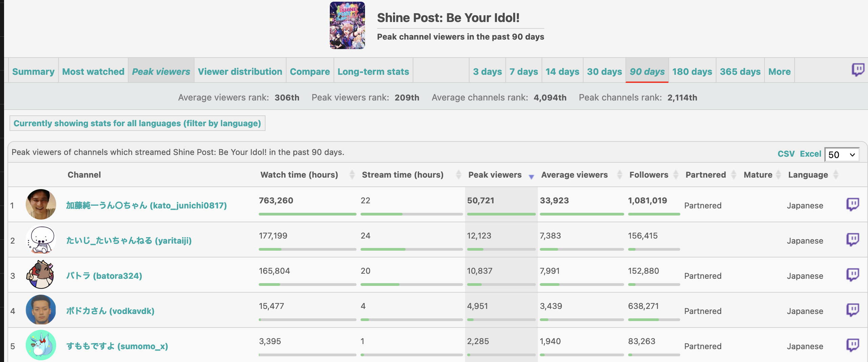Click the 12,123 peak viewers value
The height and width of the screenshot is (362, 868).
coord(479,235)
